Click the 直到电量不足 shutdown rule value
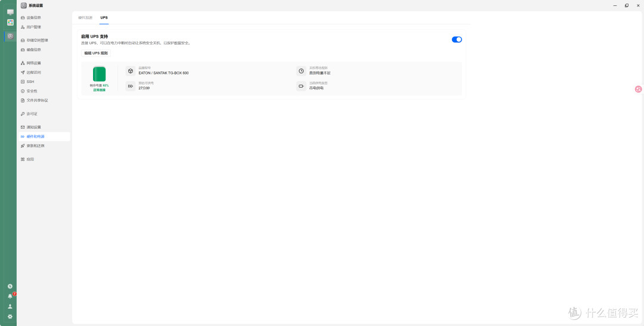The width and height of the screenshot is (644, 326). tap(320, 73)
